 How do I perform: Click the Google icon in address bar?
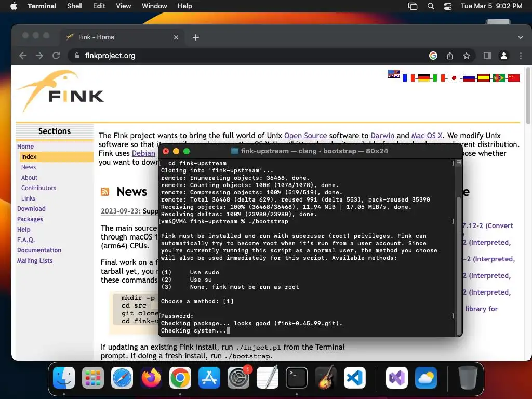(433, 56)
